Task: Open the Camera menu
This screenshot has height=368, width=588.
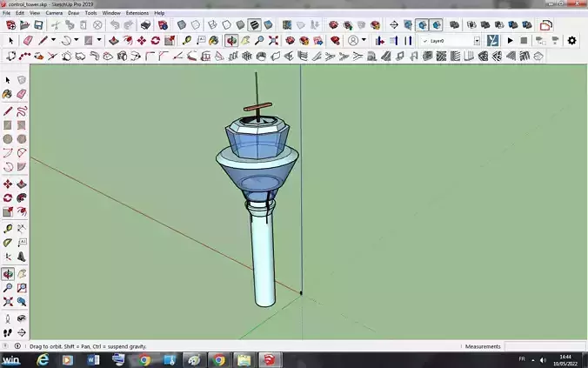Action: [x=54, y=13]
